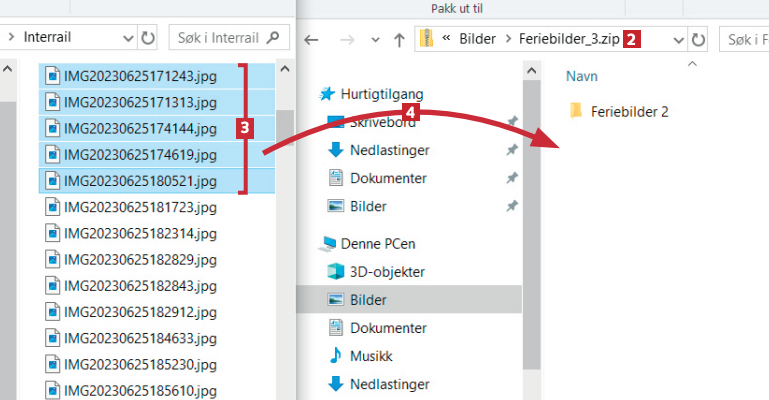The image size is (769, 400).
Task: Select file IMG20230625174144.jpg
Action: tap(157, 128)
